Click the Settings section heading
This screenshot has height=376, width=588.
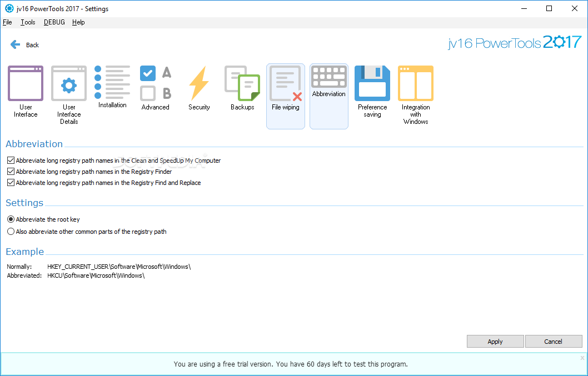point(24,203)
